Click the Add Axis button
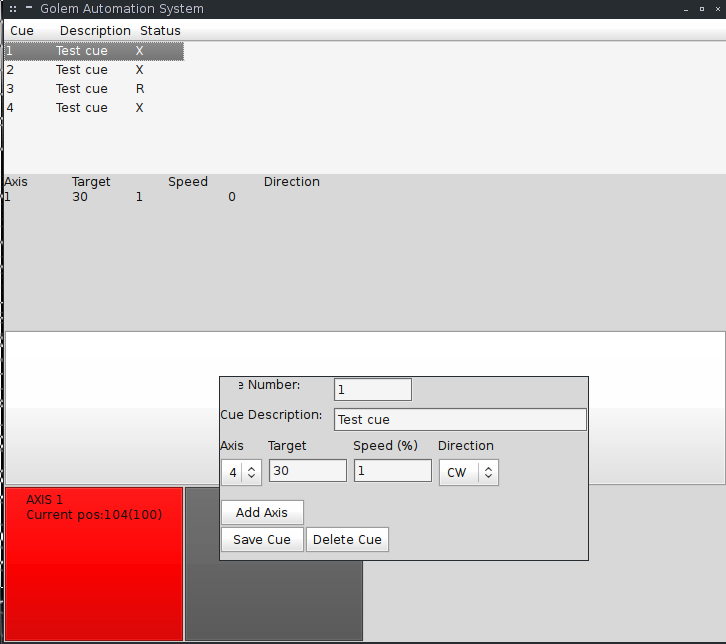Image resolution: width=726 pixels, height=644 pixels. (262, 513)
